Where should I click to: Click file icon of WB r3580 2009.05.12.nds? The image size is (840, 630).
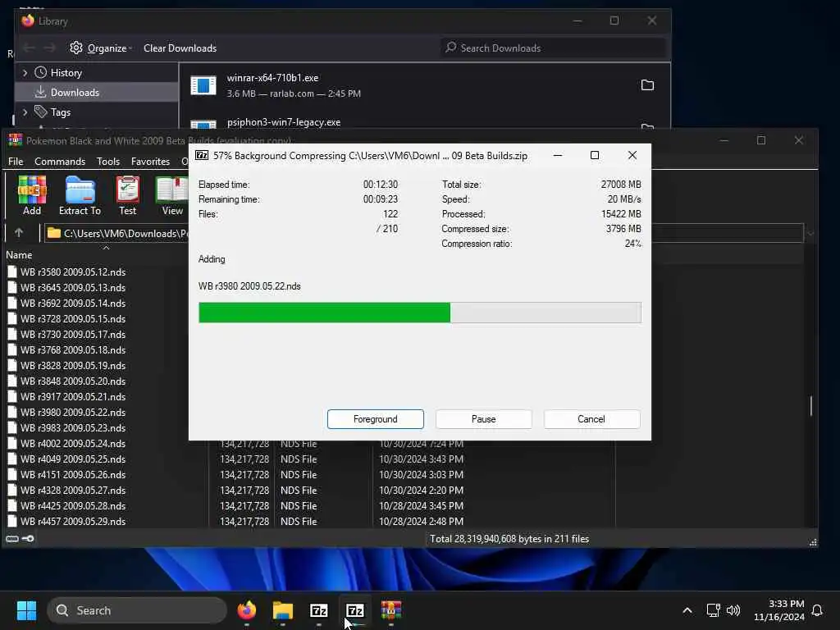[11, 272]
